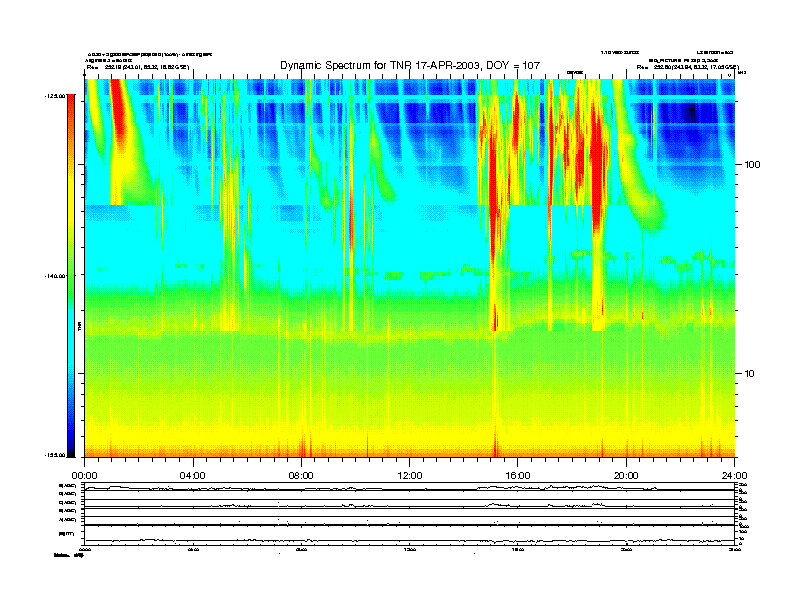Image resolution: width=792 pixels, height=612 pixels.
Task: Click the red burst near 19:00
Action: pyautogui.click(x=599, y=172)
